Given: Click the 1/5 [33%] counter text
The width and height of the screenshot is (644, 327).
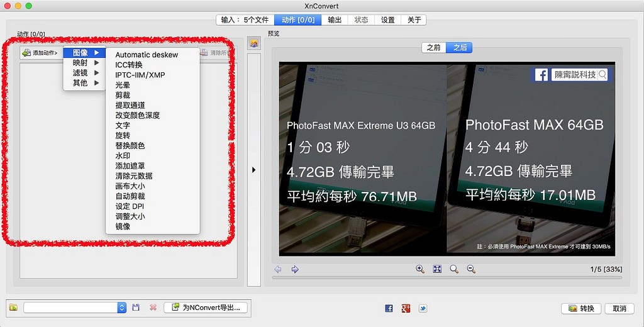Looking at the screenshot, I should [x=606, y=270].
